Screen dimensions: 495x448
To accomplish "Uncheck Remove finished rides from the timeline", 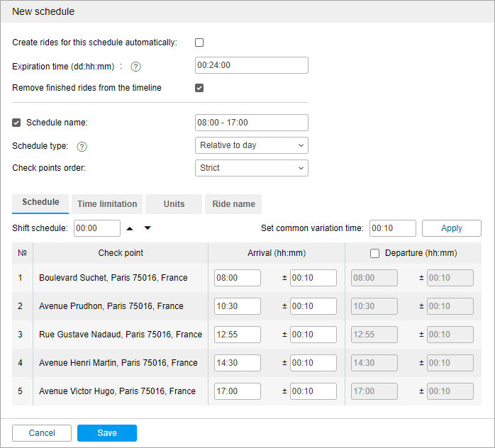I will (x=199, y=88).
